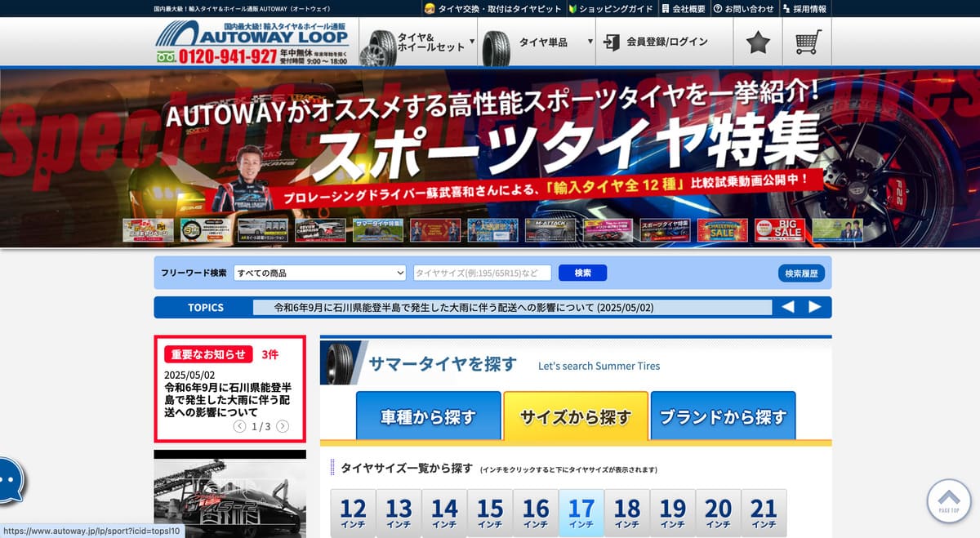Click the AUTOWAY LOOP logo
This screenshot has width=980, height=538.
pyautogui.click(x=252, y=34)
